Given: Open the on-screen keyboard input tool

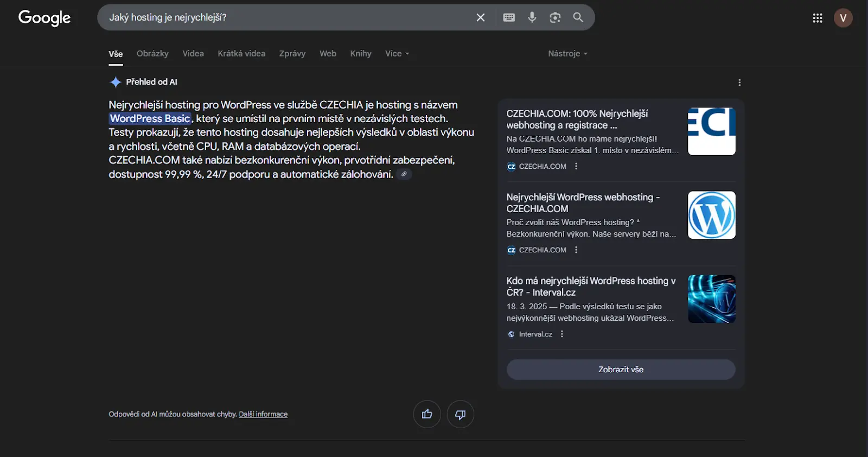Looking at the screenshot, I should point(509,17).
